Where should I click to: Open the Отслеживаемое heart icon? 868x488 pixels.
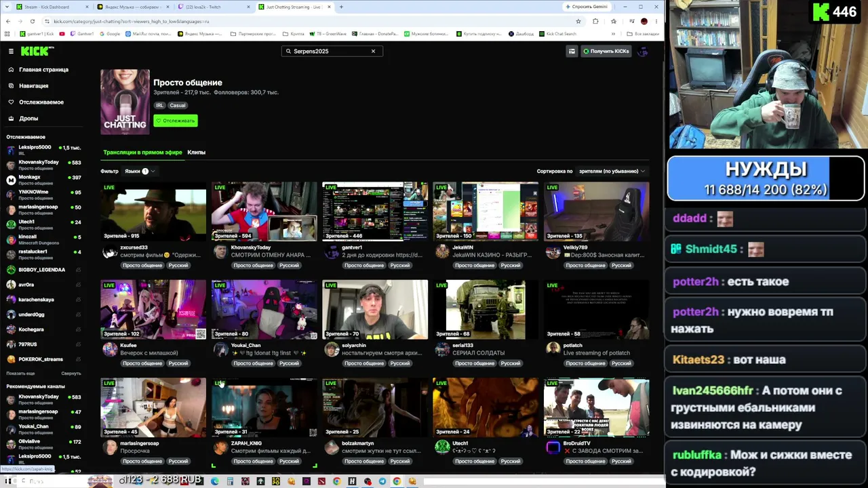click(11, 102)
